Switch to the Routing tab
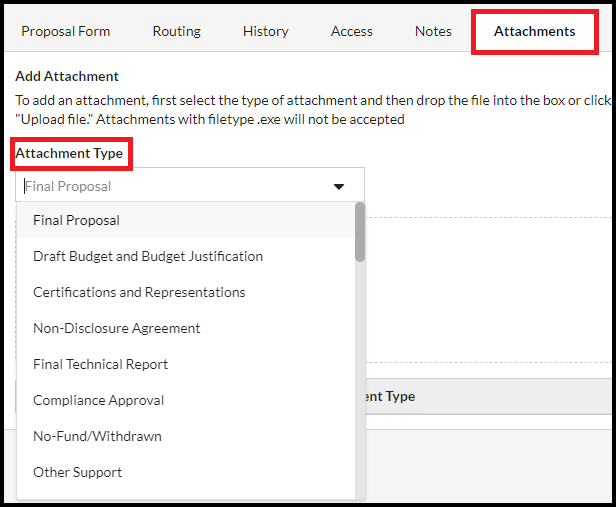 176,31
